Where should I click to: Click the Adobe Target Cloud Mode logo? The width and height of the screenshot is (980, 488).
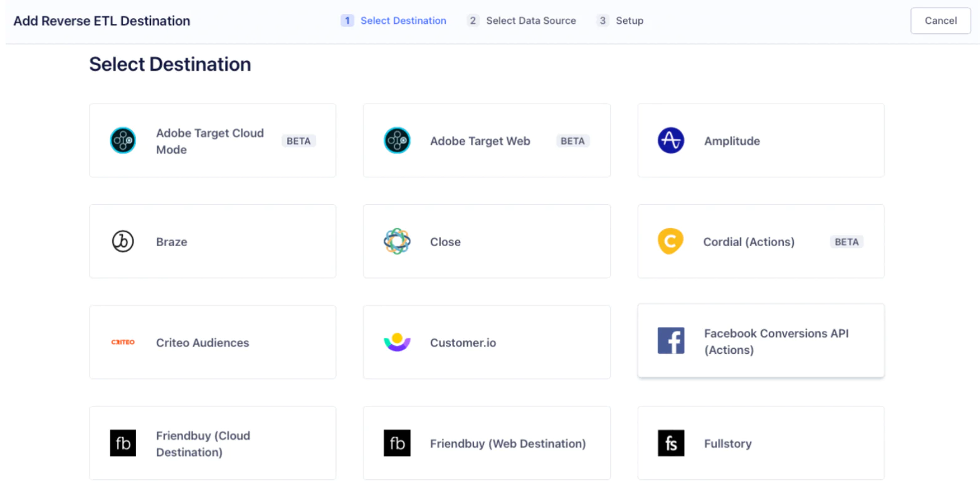(123, 140)
